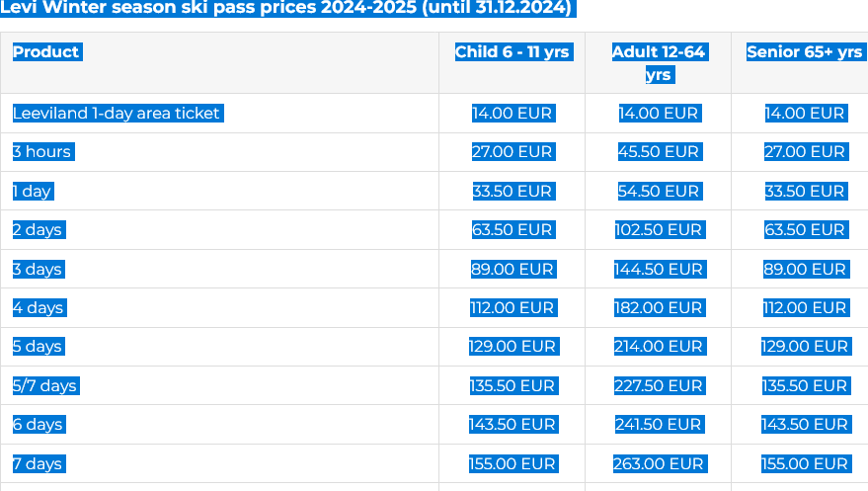Click the child 2 days price 63.50 EUR

513,230
